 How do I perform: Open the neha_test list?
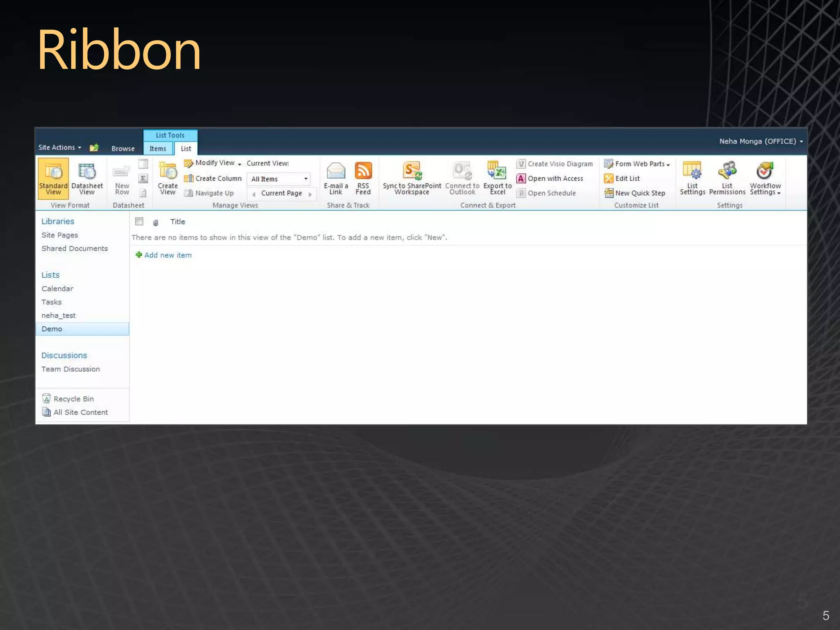point(59,315)
